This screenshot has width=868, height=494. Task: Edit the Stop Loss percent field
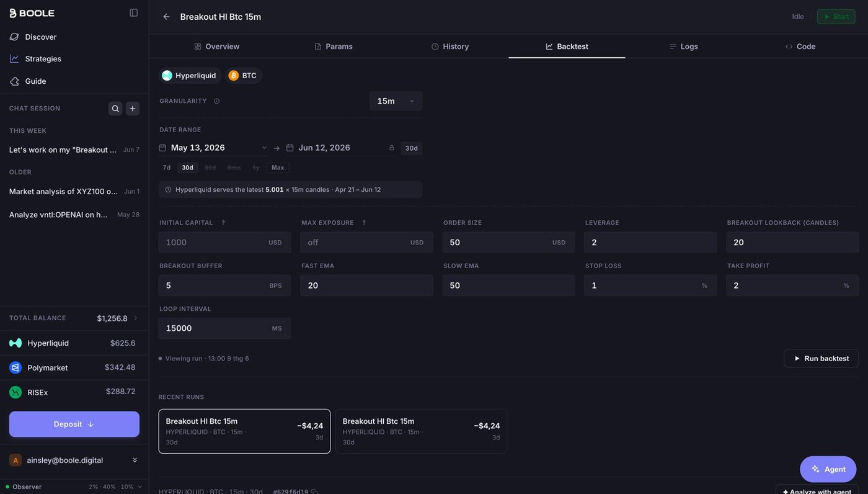[650, 285]
